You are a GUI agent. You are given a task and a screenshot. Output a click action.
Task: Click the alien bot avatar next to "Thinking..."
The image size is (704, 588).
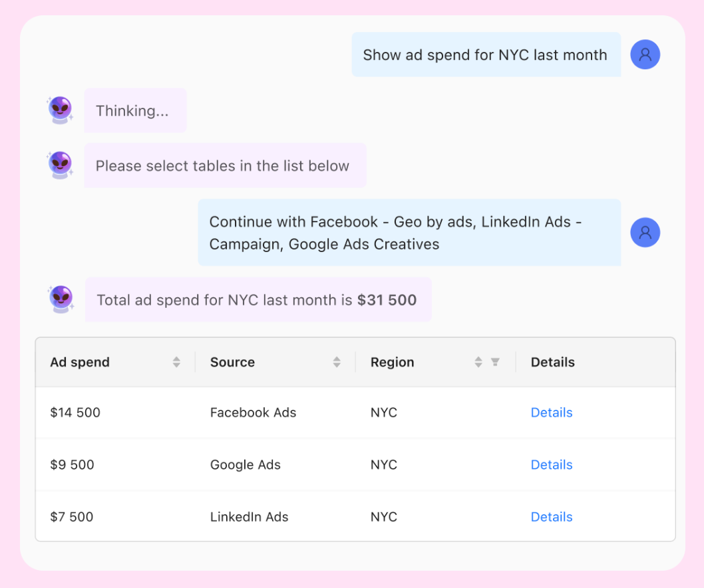[60, 110]
